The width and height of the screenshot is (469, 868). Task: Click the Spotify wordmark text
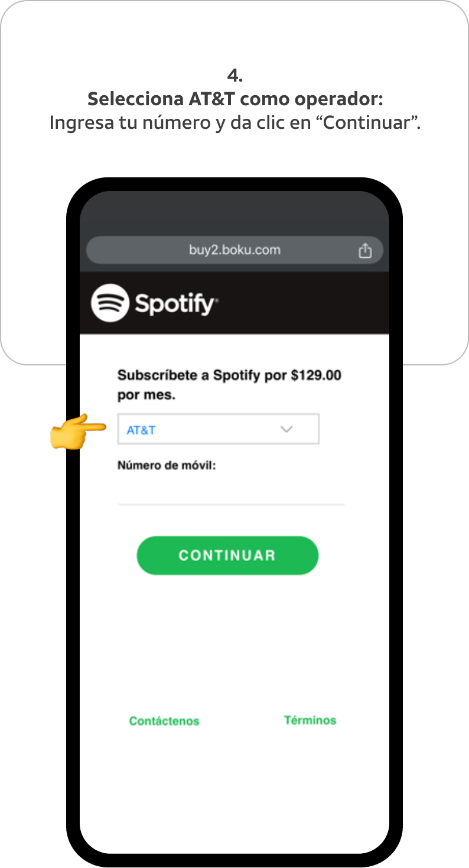point(176,304)
